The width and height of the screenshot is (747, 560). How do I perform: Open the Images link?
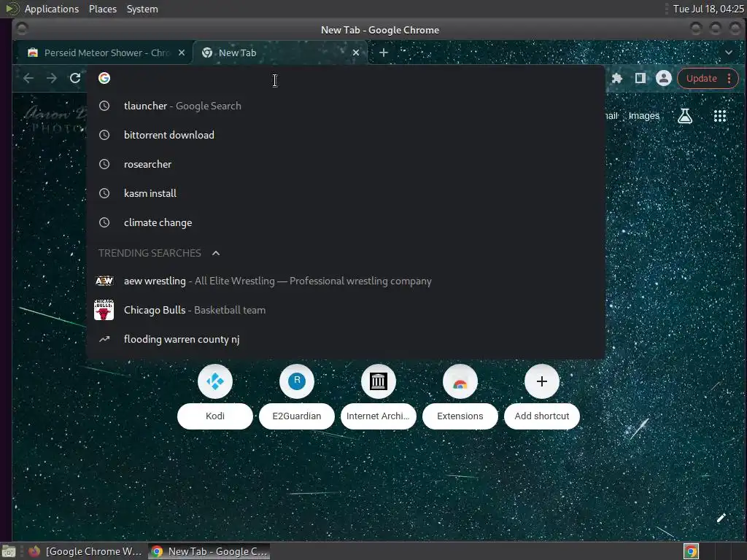point(643,116)
